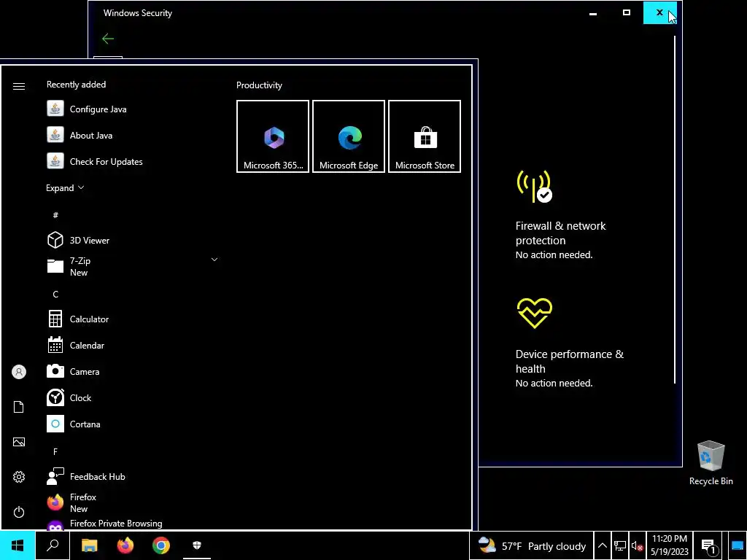Open the network status tray icon
This screenshot has width=747, height=560.
(620, 545)
